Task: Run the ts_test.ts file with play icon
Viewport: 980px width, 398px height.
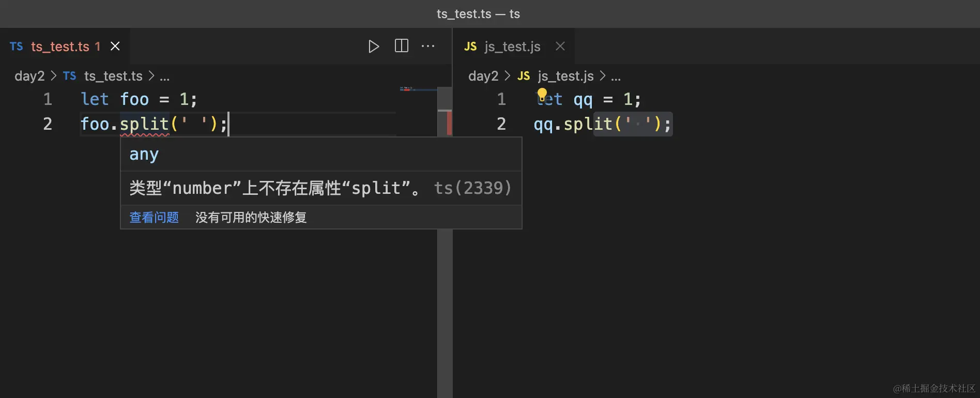Action: [x=374, y=47]
